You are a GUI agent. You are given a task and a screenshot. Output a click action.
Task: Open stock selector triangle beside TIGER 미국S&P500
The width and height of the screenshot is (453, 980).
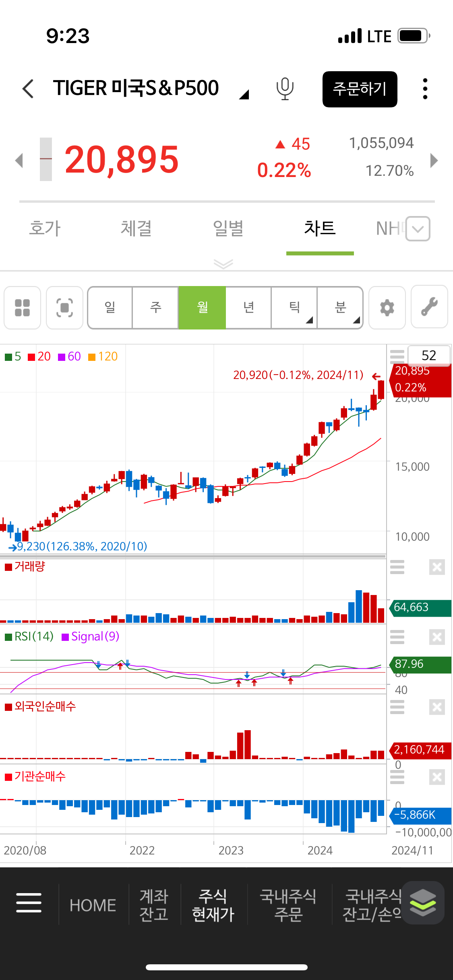(244, 95)
